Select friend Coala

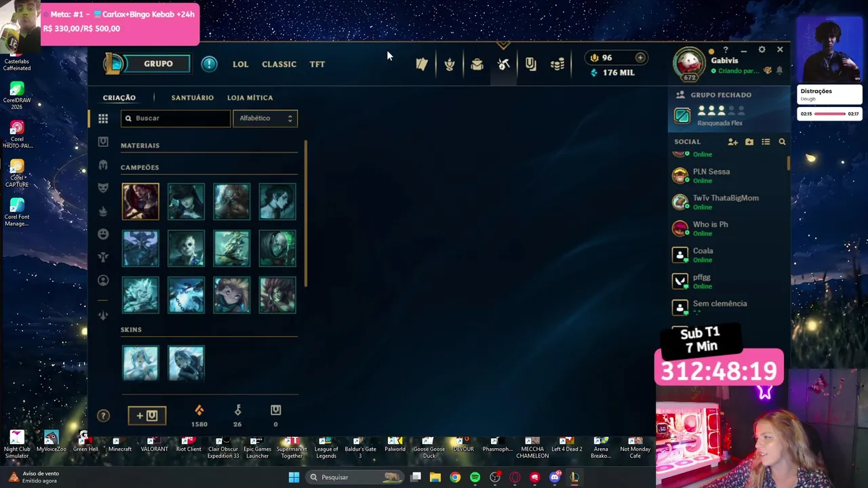click(728, 255)
